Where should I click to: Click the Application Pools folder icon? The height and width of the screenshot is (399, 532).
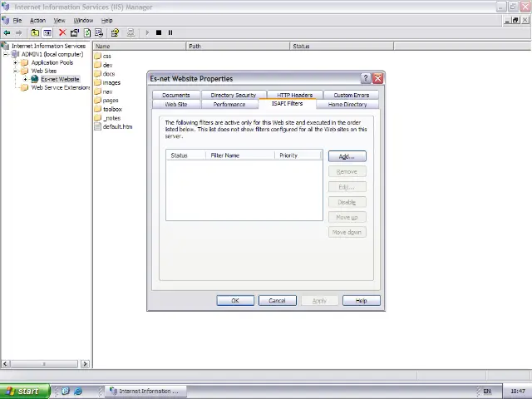25,62
